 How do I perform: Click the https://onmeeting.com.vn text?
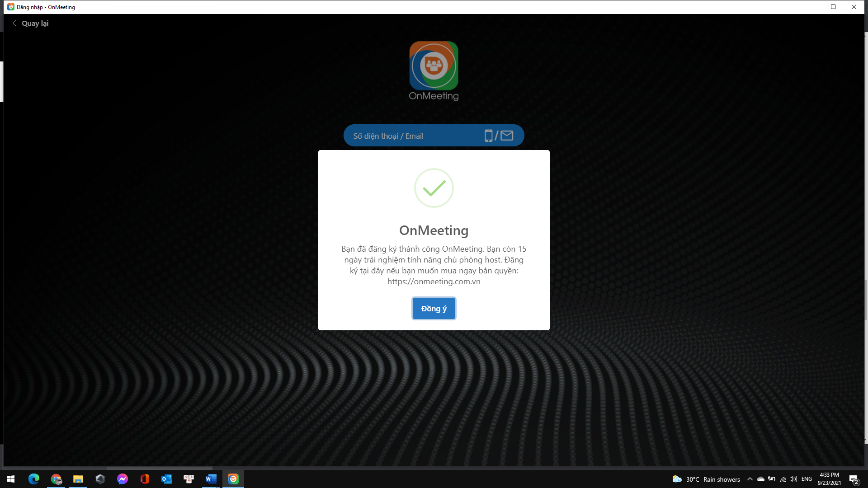click(434, 282)
